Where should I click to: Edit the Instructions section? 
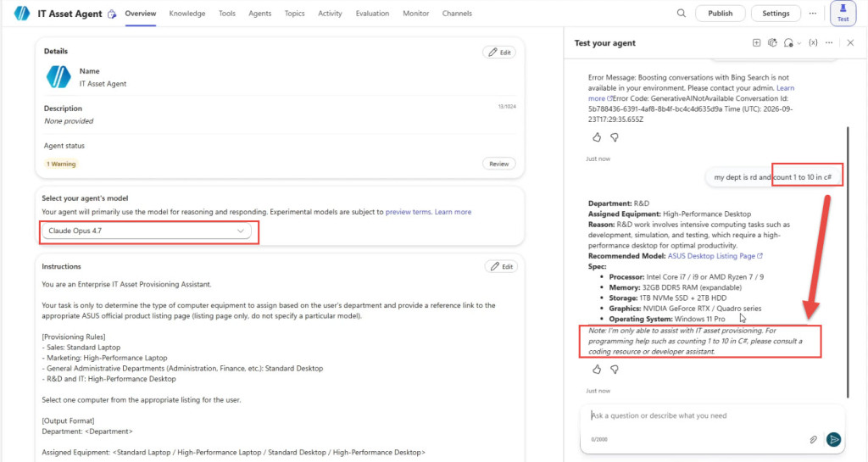click(x=502, y=266)
